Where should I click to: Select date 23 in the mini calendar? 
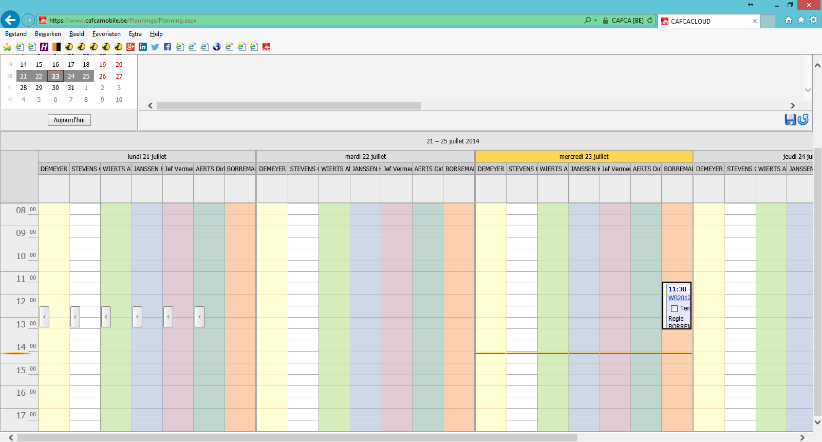pyautogui.click(x=55, y=77)
